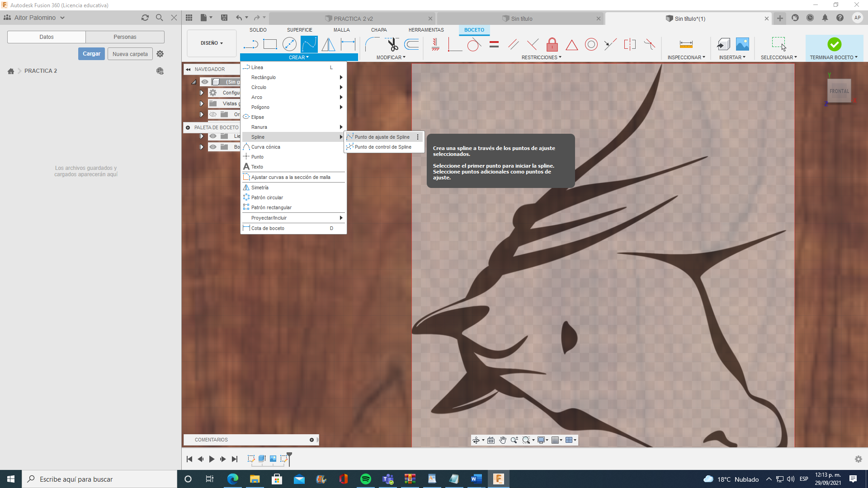Select the Offset tool icon
The width and height of the screenshot is (868, 488).
tap(412, 44)
